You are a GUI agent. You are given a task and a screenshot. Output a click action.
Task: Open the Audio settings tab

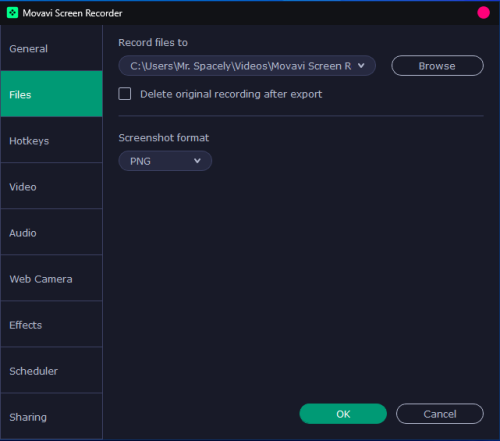[51, 232]
